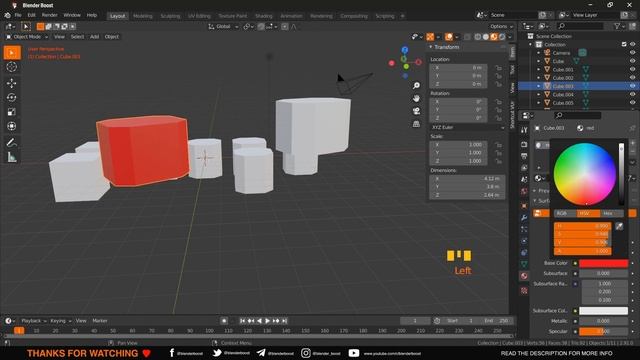Screen dimensions: 640x360
Task: Toggle auto keying record button in timeline
Action: tap(224, 321)
